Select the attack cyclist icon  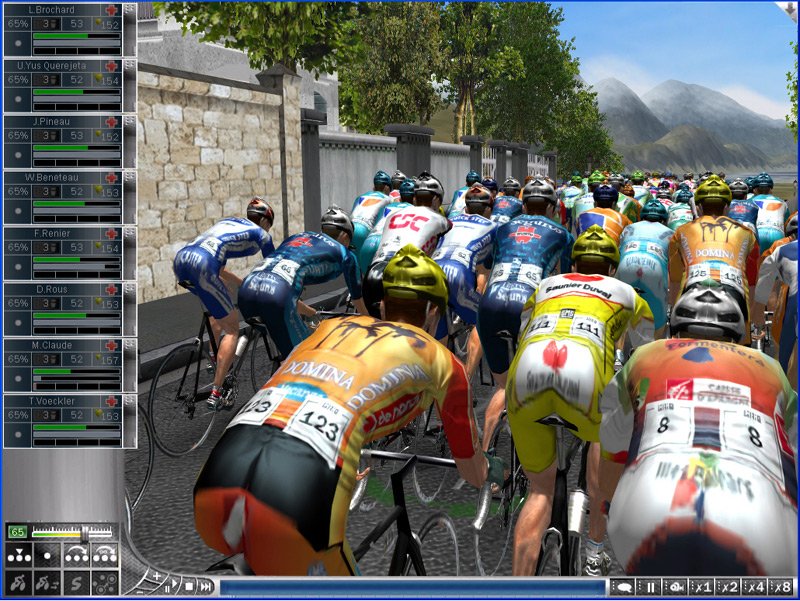(x=18, y=583)
